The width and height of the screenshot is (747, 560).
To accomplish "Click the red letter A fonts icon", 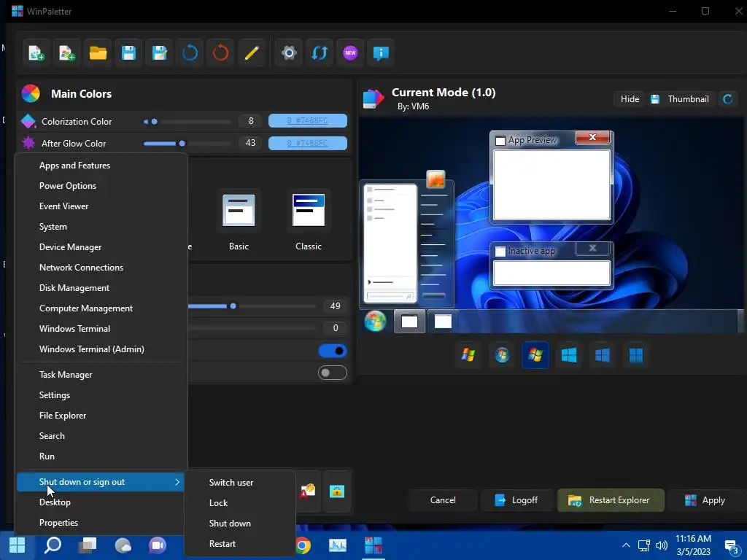I will 307,491.
